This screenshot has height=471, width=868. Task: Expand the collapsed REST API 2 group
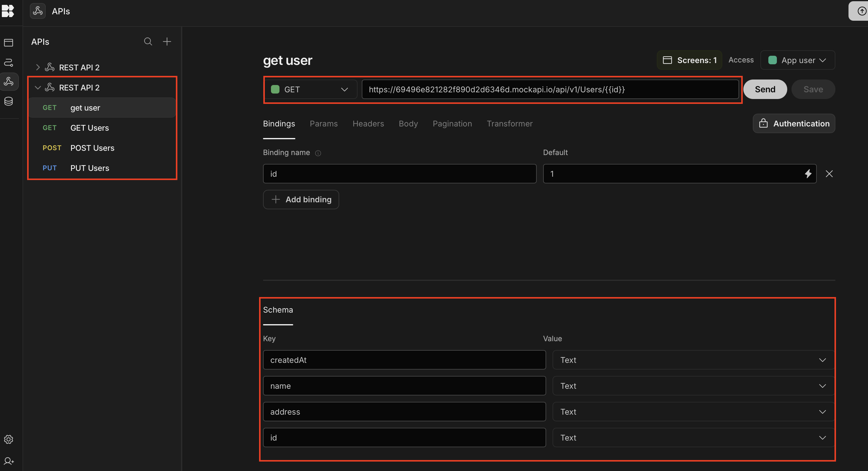click(38, 67)
